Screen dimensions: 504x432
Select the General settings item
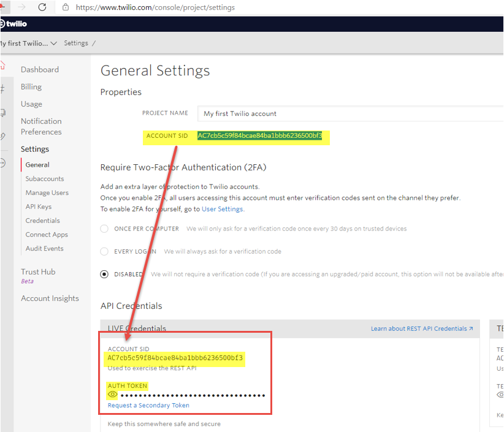[x=37, y=165]
